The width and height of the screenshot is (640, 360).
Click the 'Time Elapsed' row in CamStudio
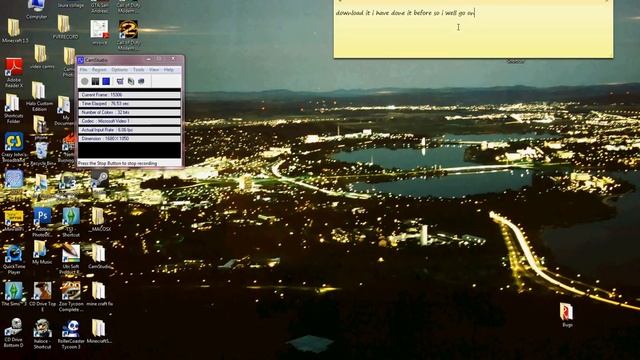[x=129, y=104]
